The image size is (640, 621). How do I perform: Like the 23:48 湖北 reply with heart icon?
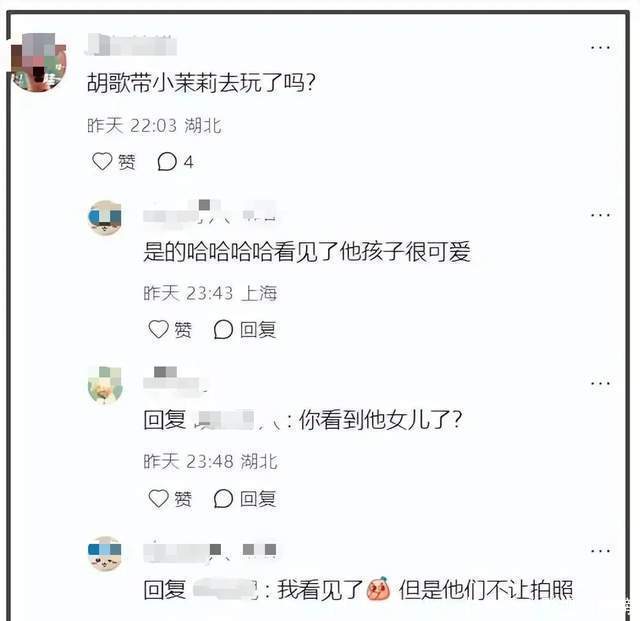(158, 498)
